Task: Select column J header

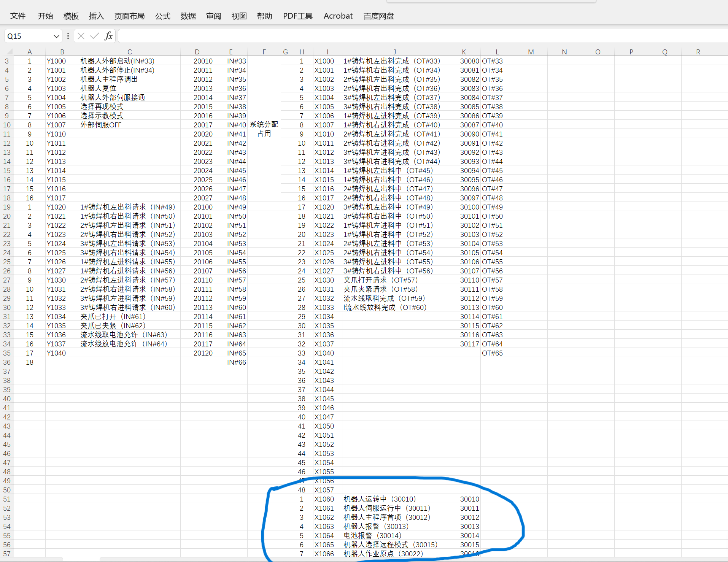Action: (394, 52)
